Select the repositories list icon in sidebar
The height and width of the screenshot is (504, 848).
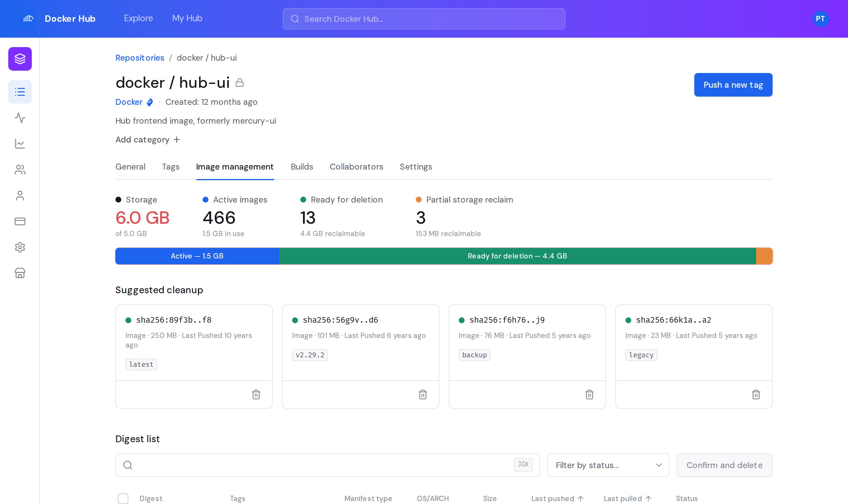(20, 92)
